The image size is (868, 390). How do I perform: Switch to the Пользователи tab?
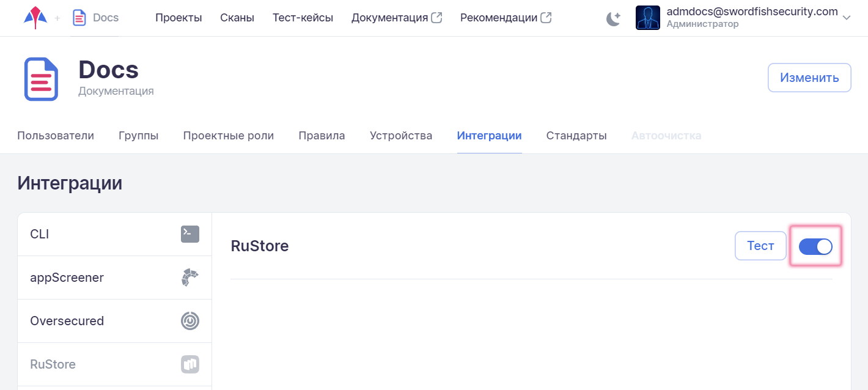(x=56, y=136)
